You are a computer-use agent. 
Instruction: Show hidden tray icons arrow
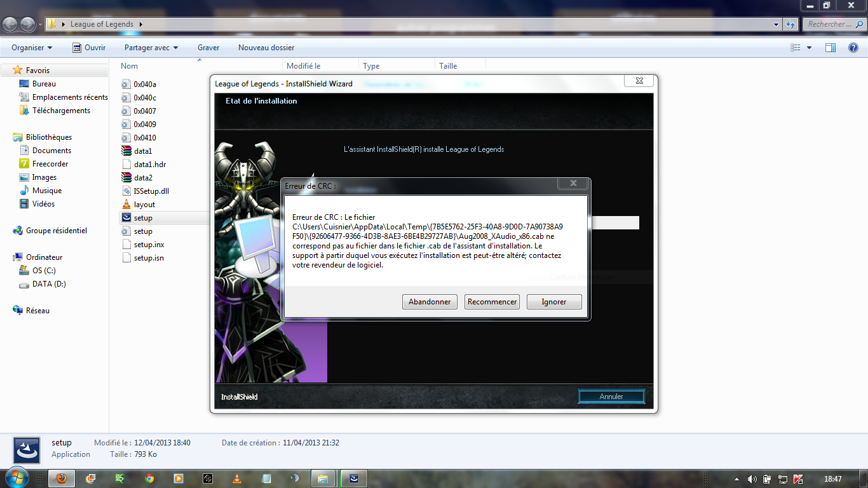click(737, 479)
